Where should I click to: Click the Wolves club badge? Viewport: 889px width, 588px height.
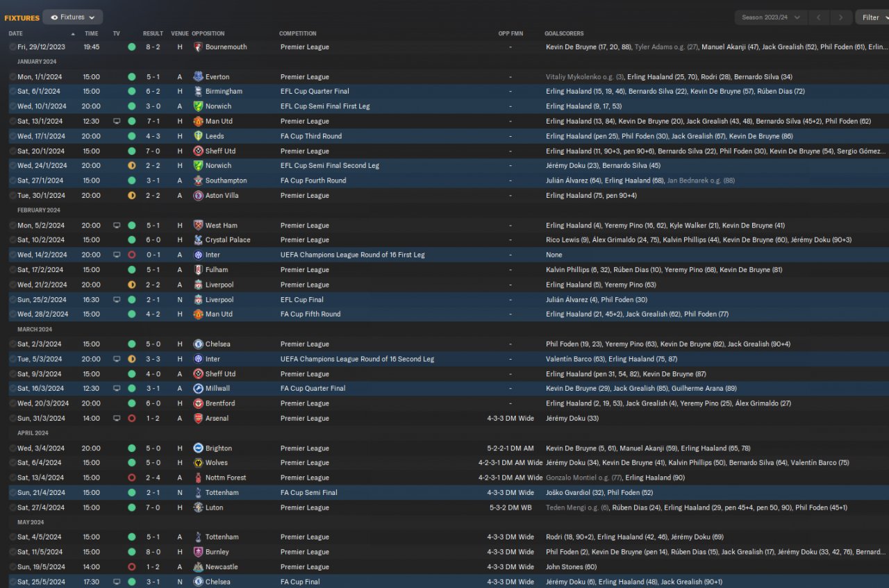tap(199, 463)
